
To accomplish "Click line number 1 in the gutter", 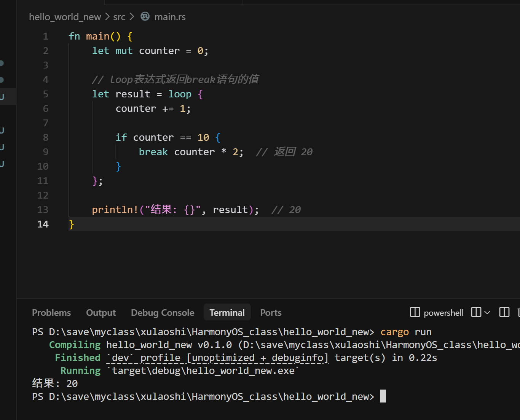I will (46, 37).
